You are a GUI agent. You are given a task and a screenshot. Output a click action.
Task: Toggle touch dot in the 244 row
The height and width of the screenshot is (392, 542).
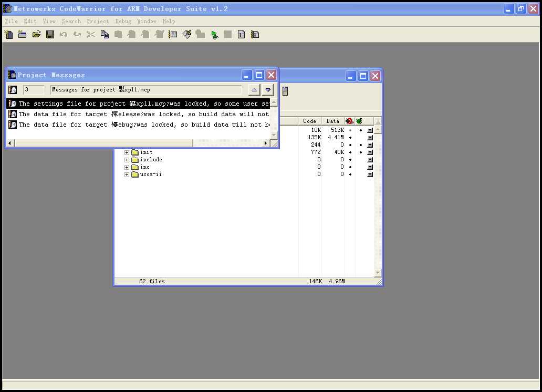click(x=350, y=145)
